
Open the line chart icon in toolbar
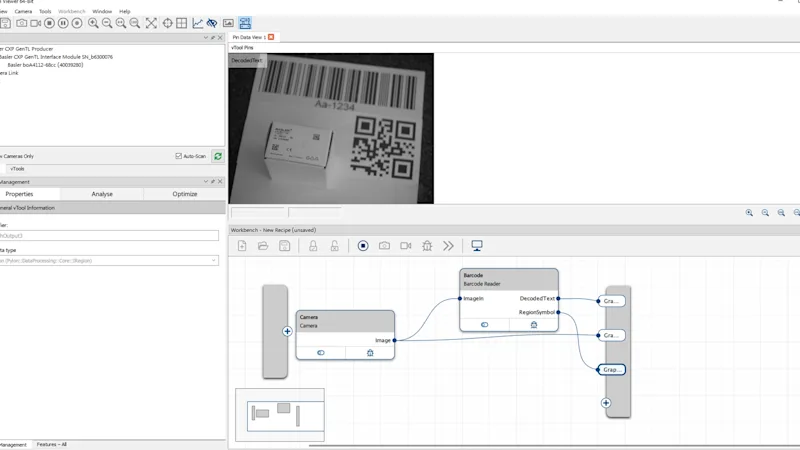tap(197, 23)
